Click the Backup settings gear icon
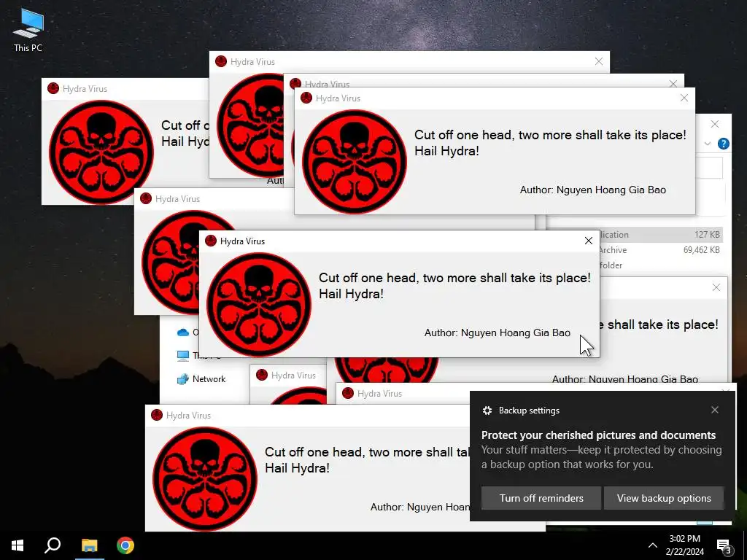 click(x=487, y=411)
